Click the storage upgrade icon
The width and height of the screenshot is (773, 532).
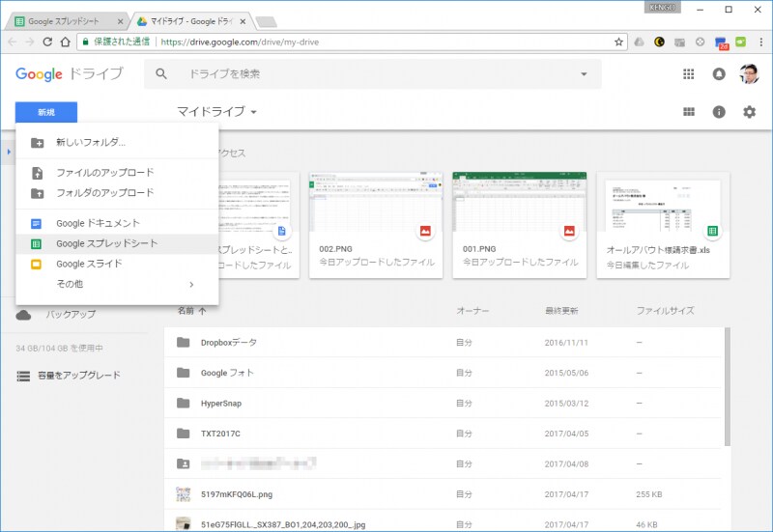click(23, 376)
